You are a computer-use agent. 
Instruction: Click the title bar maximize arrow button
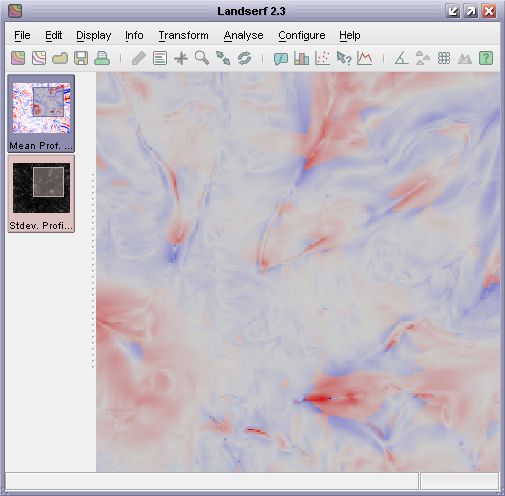pyautogui.click(x=471, y=11)
